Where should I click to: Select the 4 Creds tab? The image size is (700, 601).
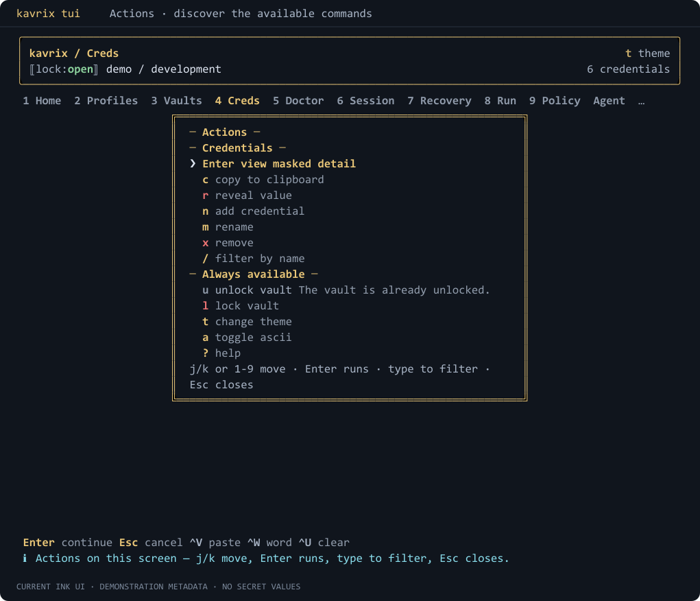[x=237, y=101]
